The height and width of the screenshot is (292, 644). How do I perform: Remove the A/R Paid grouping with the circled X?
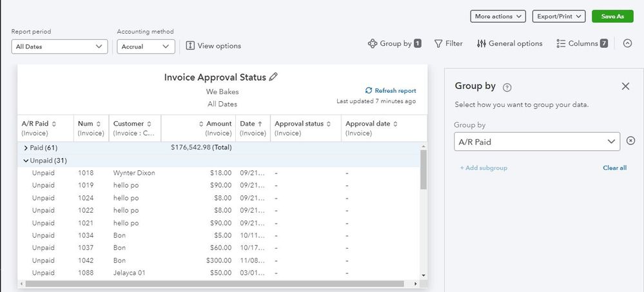[630, 142]
